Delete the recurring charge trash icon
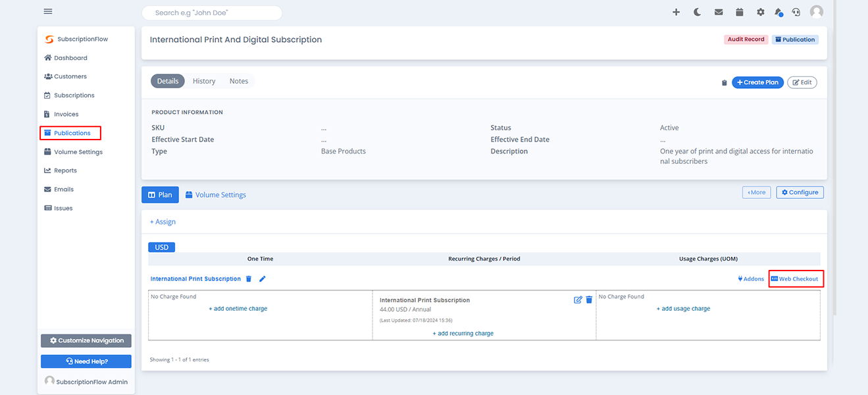868x395 pixels. click(589, 300)
